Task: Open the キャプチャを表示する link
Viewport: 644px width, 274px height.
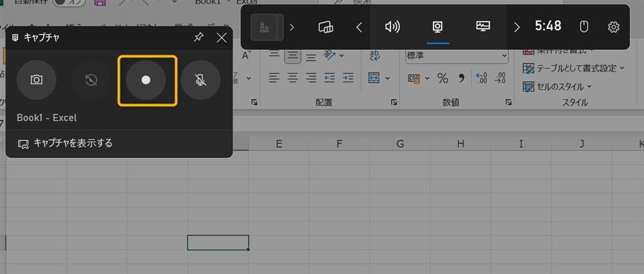Action: click(x=65, y=143)
